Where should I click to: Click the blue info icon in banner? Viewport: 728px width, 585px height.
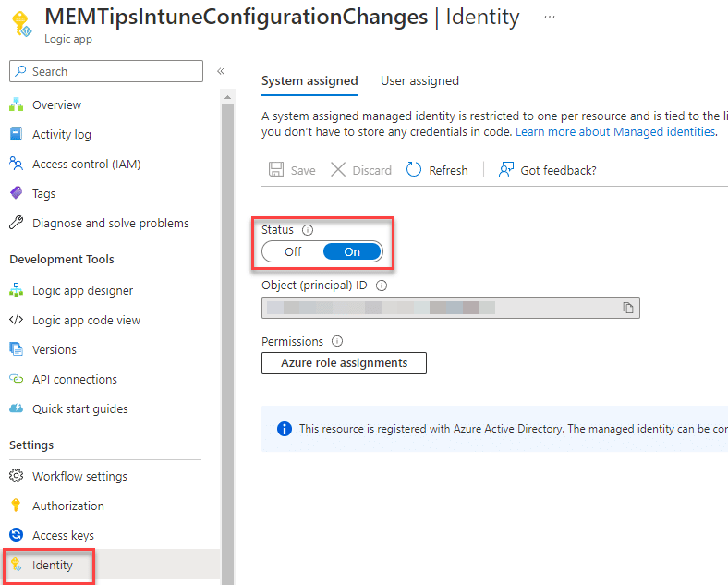click(285, 429)
